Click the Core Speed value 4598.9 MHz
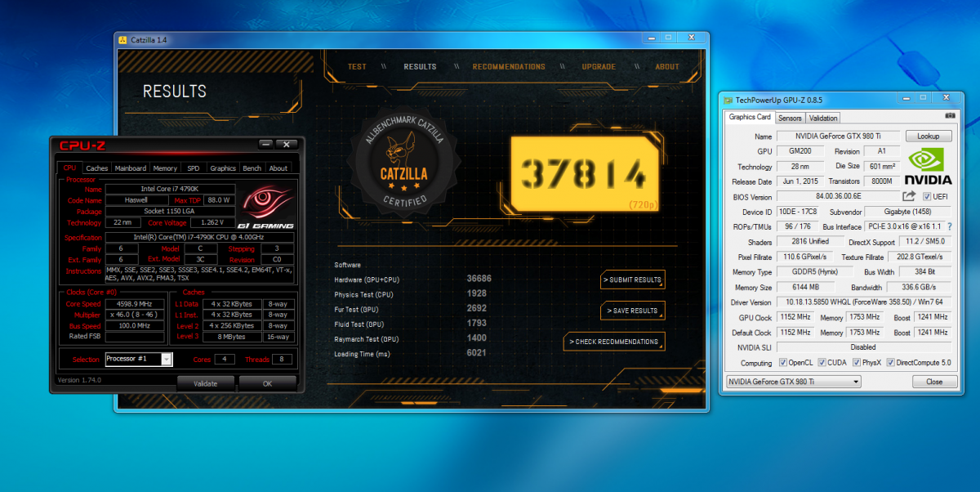This screenshot has width=980, height=492. point(136,304)
